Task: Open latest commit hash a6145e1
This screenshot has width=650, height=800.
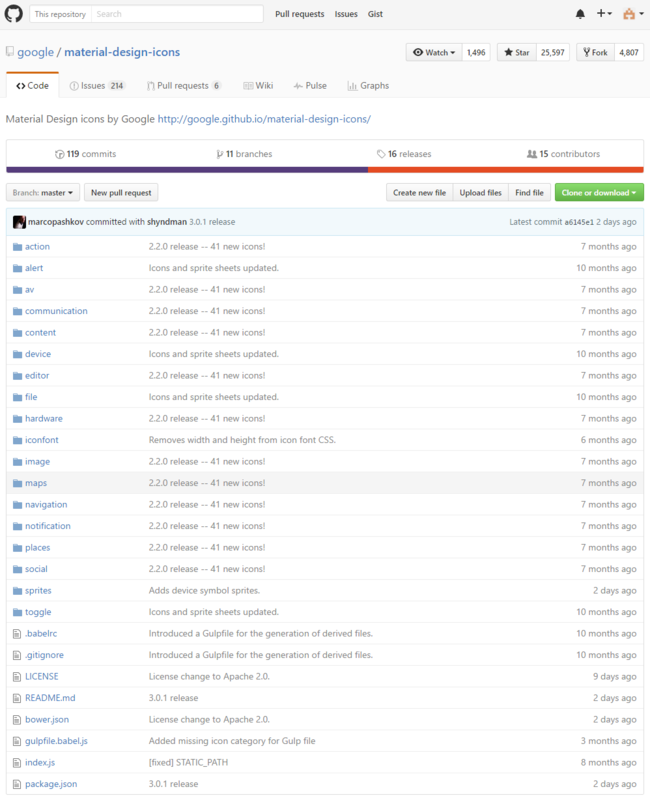Action: (579, 222)
